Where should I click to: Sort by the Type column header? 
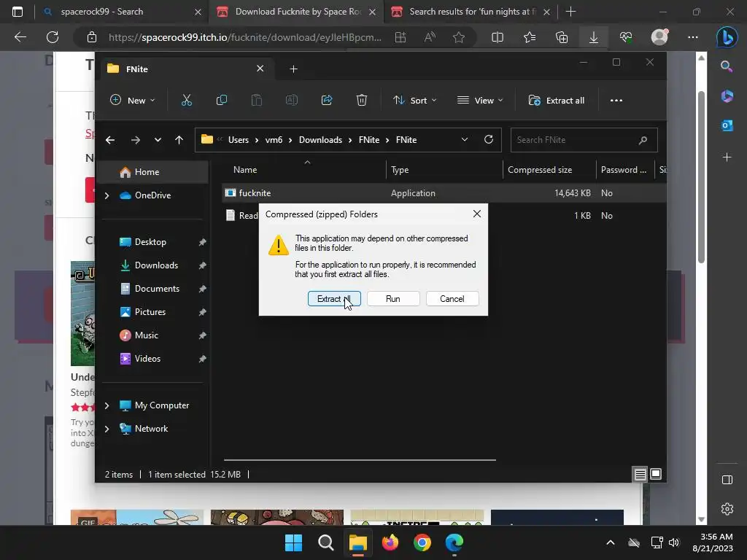[x=444, y=169]
